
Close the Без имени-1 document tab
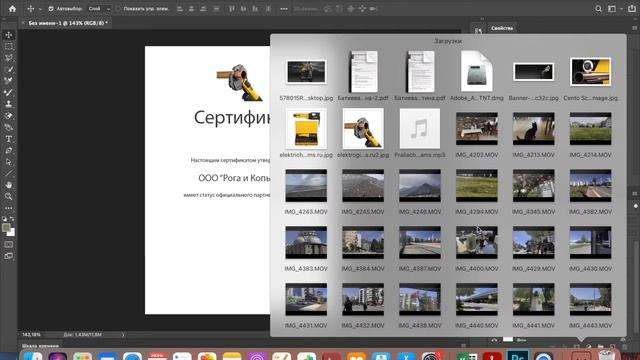coord(23,23)
